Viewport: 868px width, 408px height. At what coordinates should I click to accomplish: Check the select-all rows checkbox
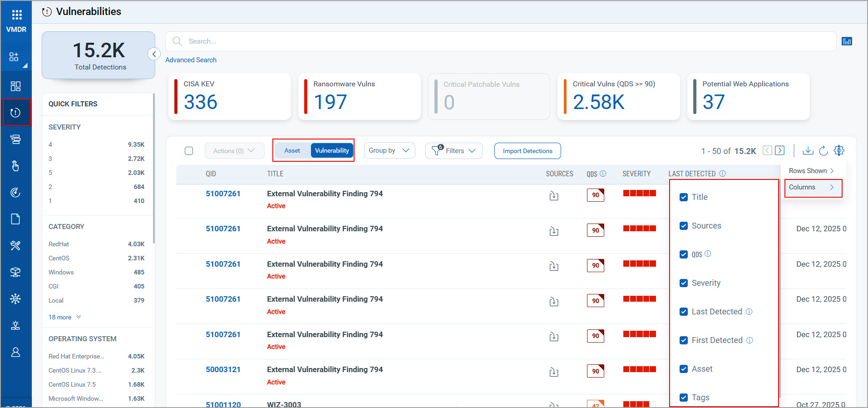tap(189, 151)
